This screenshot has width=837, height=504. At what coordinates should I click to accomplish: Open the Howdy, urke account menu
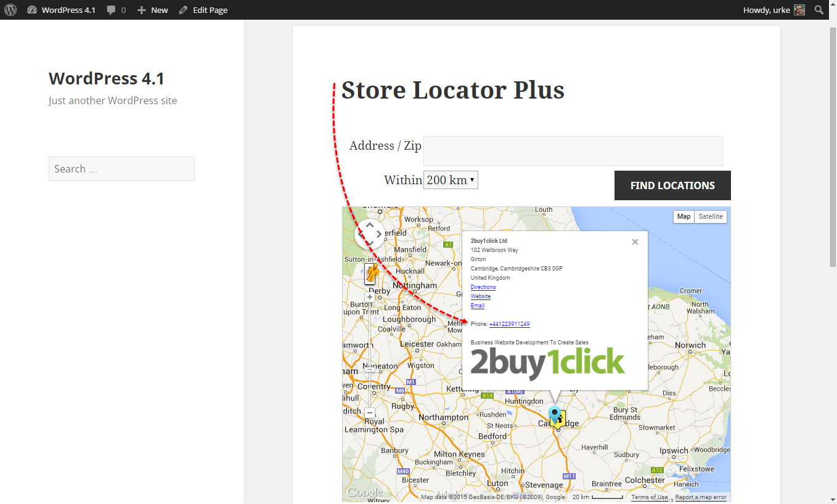point(774,10)
